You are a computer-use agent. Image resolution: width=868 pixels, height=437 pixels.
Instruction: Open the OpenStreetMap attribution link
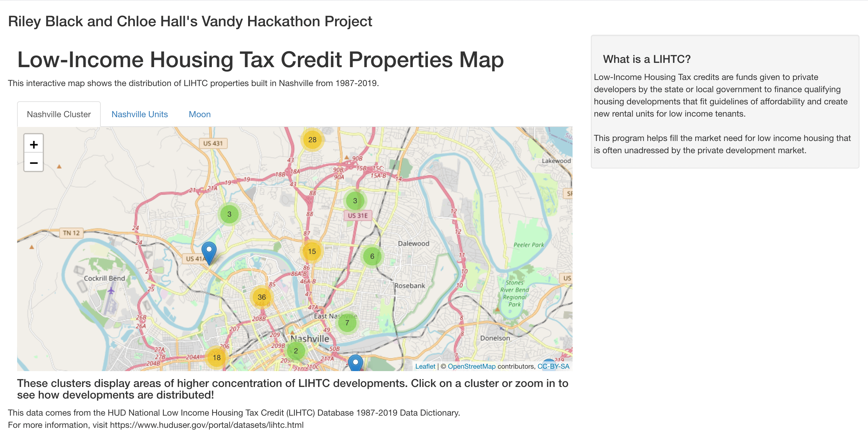tap(472, 366)
